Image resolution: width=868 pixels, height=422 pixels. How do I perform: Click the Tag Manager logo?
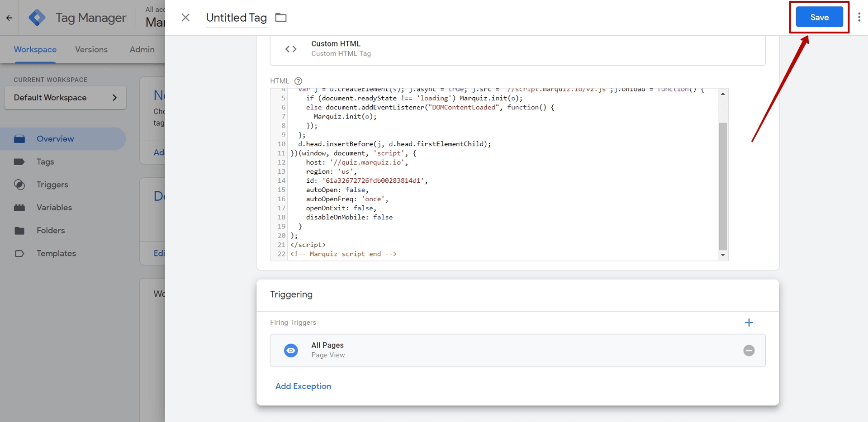[37, 18]
